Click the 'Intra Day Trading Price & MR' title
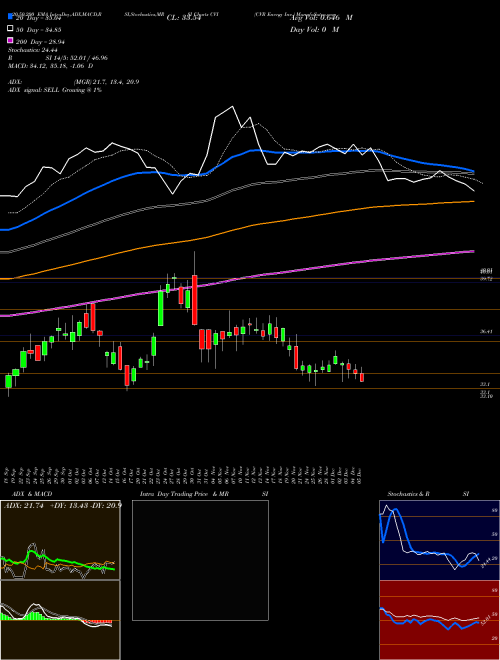Screen dimensions: 500x660 pos(184,494)
